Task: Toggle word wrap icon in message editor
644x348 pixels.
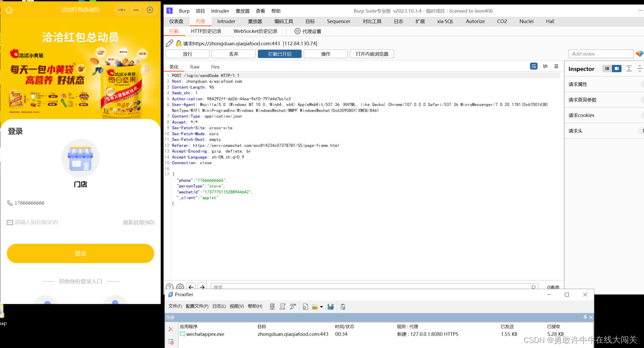Action: 534,66
